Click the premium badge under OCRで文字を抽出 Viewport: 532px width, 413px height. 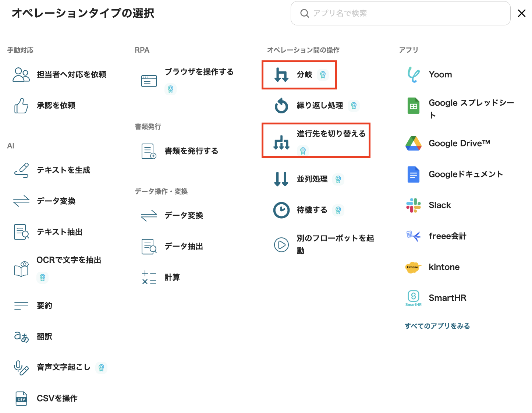43,278
